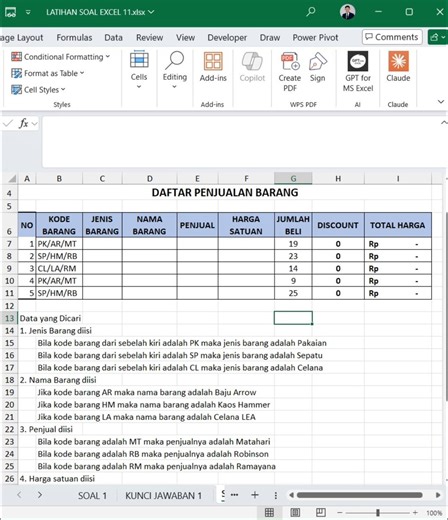Viewport: 448px width, 520px height.
Task: Select the JUMLAH BELI value 25
Action: pyautogui.click(x=293, y=293)
